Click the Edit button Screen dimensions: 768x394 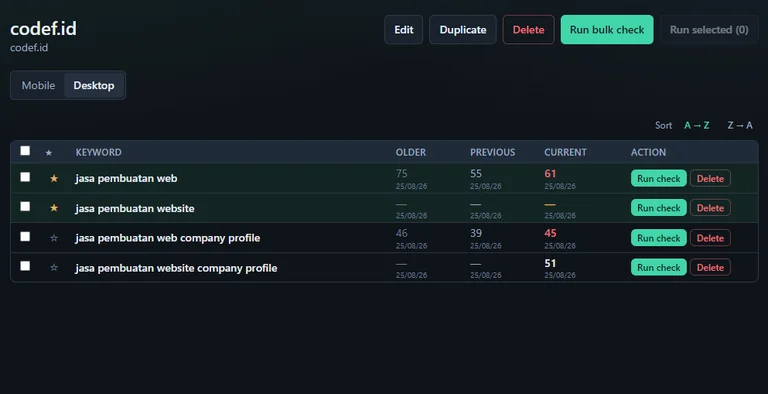pos(404,29)
